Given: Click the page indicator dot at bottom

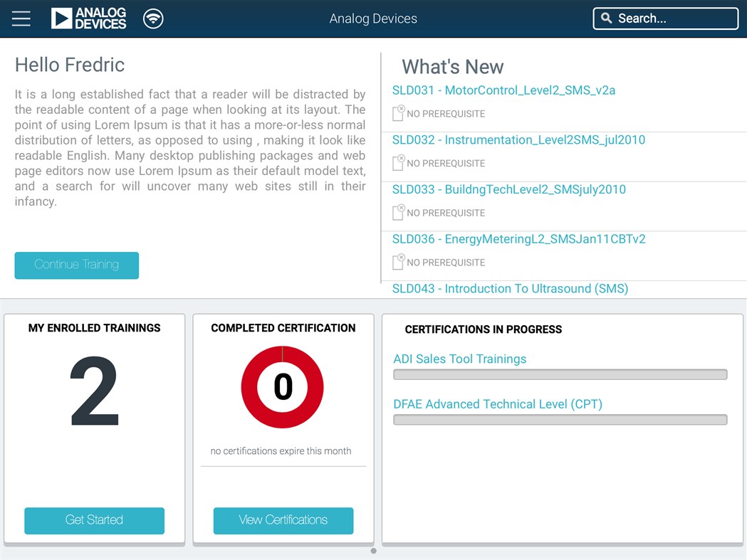Looking at the screenshot, I should 373,551.
